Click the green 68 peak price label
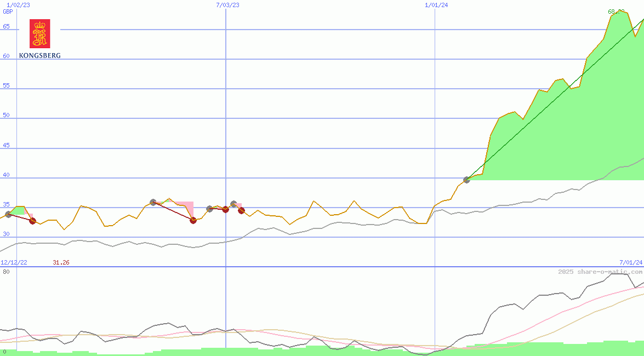This screenshot has height=356, width=644. 616,12
